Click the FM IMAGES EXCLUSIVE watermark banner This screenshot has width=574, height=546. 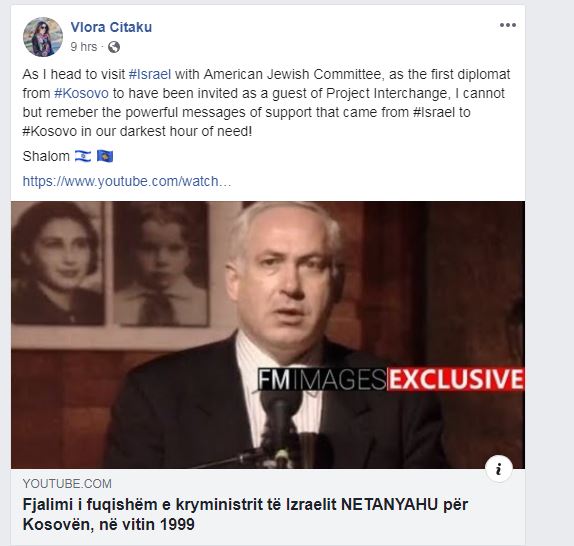391,379
